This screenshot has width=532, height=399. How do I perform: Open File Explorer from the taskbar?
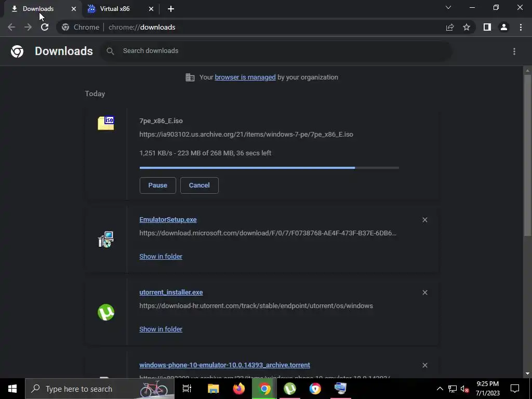(213, 389)
